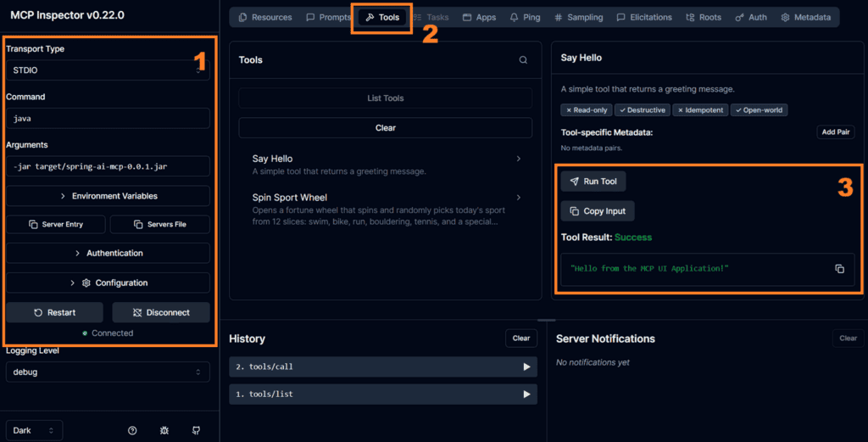868x442 pixels.
Task: Click the Ping tab bell icon
Action: 515,17
